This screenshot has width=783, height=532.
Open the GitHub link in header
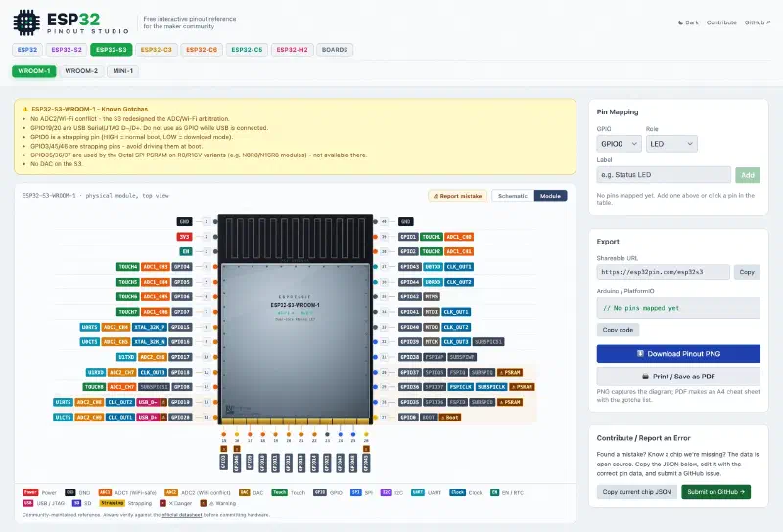(x=757, y=22)
